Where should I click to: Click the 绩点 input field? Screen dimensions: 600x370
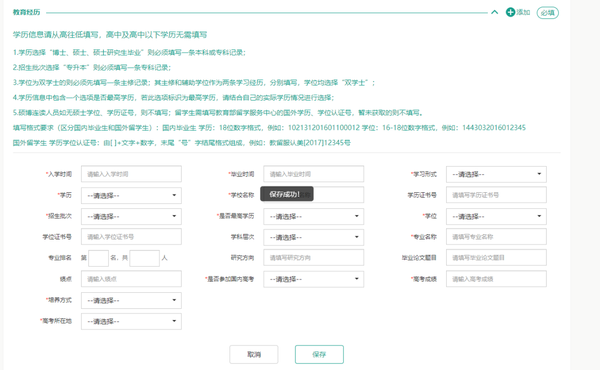click(x=131, y=279)
